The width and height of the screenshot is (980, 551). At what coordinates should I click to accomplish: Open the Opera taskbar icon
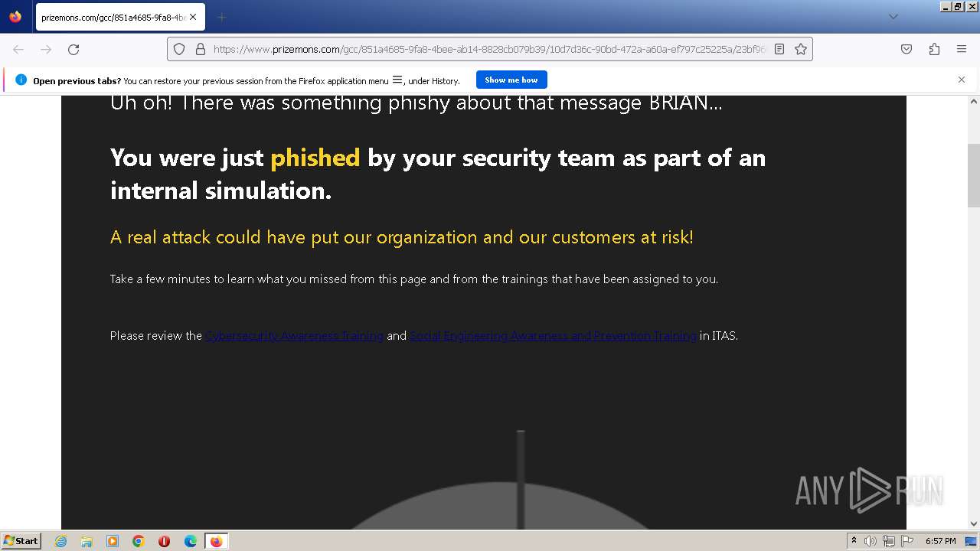point(164,541)
